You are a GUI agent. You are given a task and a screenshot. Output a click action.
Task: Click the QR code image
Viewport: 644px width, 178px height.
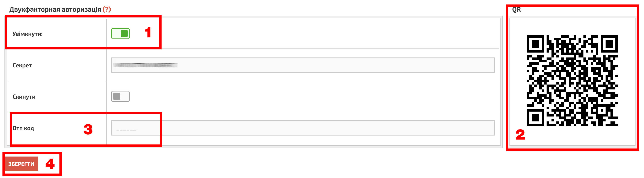[x=572, y=81]
